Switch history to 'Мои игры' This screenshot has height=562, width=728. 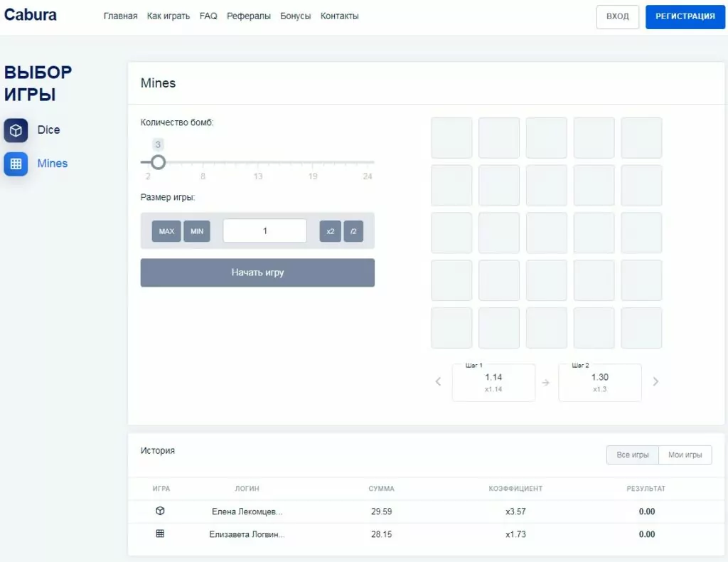[x=685, y=455]
